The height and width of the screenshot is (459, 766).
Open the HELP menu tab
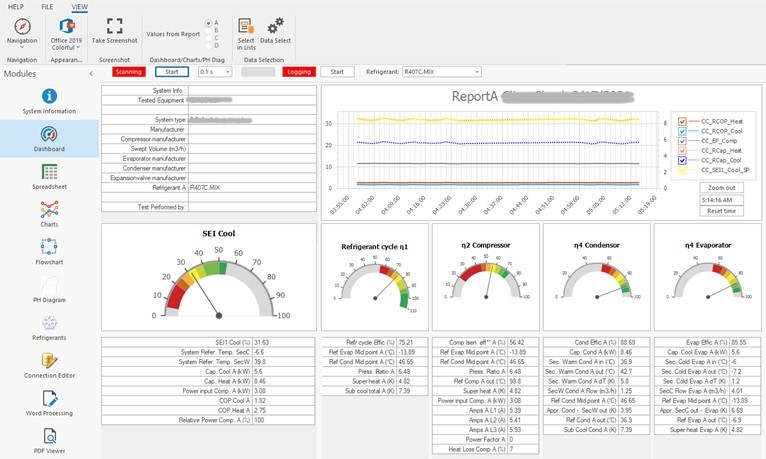[x=16, y=7]
